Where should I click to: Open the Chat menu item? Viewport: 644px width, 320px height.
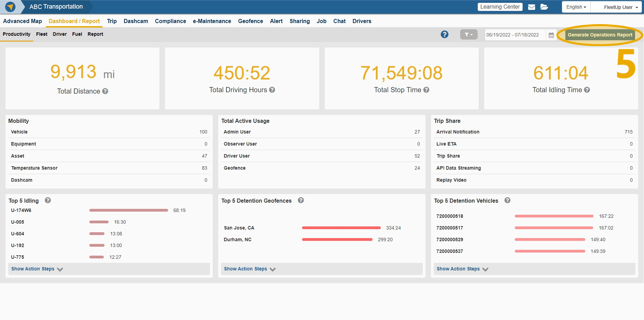tap(340, 21)
